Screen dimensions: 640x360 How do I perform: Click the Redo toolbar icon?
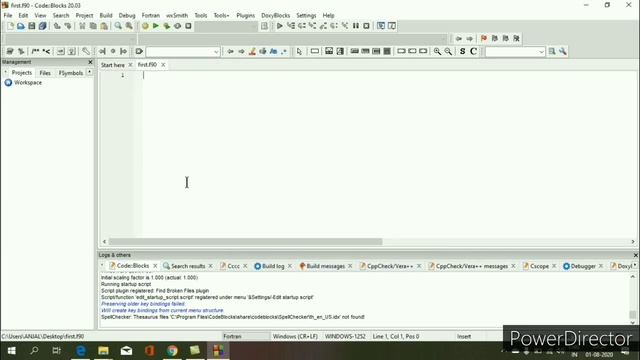(x=68, y=26)
